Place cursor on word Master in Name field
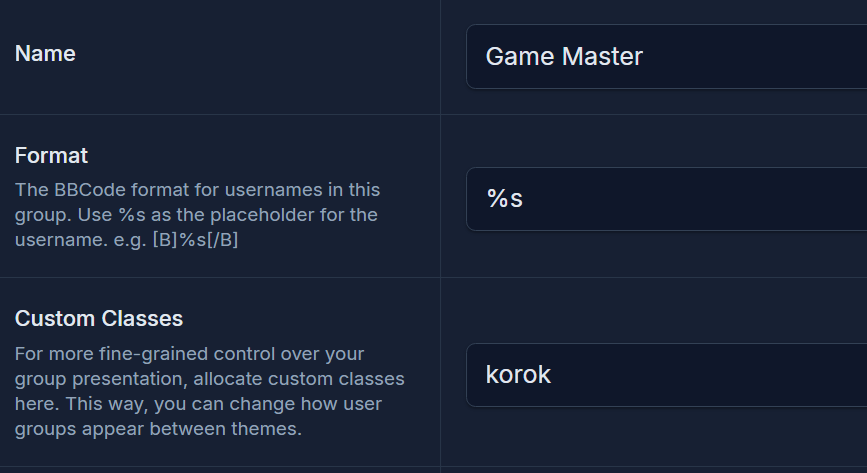The height and width of the screenshot is (473, 867). [x=602, y=56]
